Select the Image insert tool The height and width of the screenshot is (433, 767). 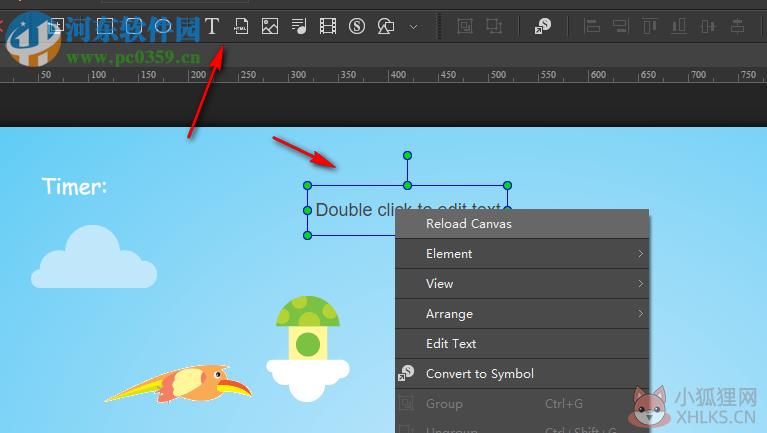coord(270,26)
